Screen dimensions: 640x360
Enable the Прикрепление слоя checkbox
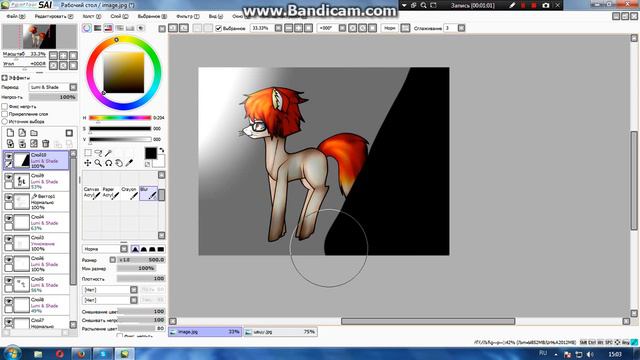5,114
